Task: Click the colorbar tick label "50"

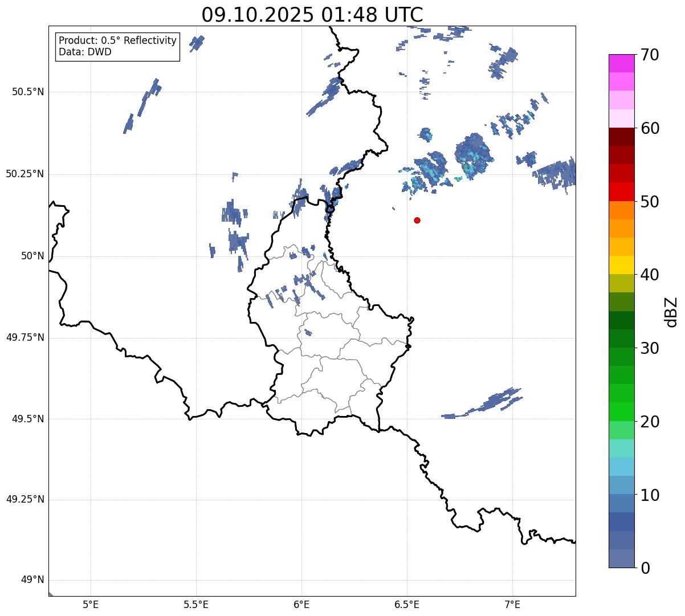Action: coord(650,202)
